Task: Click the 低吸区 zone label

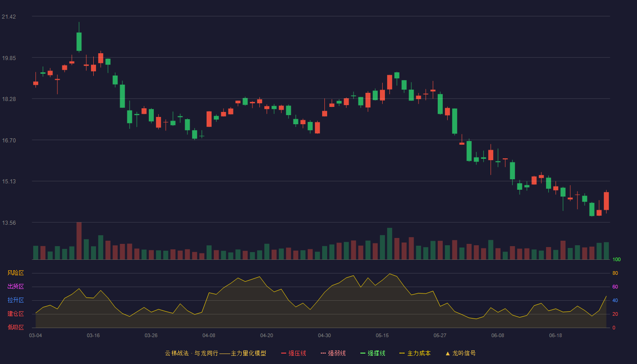Action: (x=15, y=327)
